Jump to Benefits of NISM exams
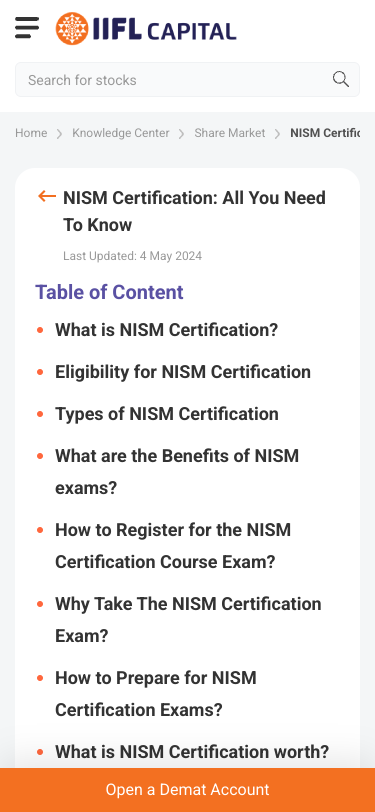Image resolution: width=375 pixels, height=812 pixels. pyautogui.click(x=177, y=472)
